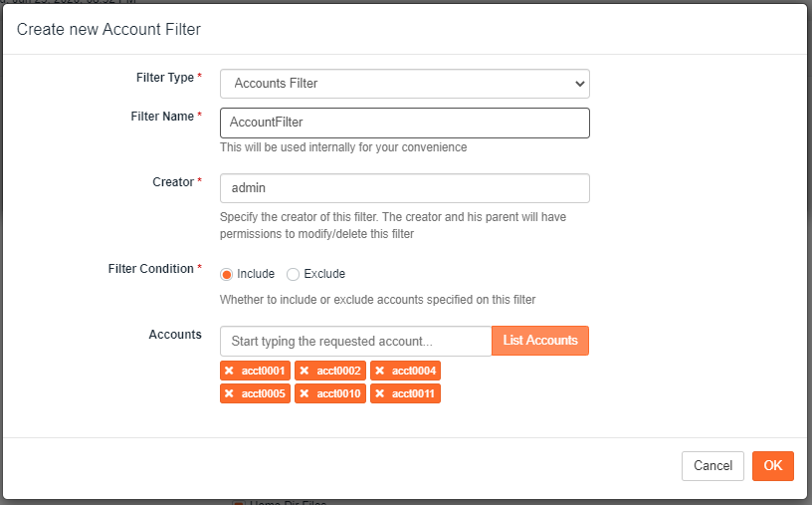This screenshot has height=505, width=812.
Task: Remove the acct0011 tag via its X icon
Action: click(x=379, y=393)
